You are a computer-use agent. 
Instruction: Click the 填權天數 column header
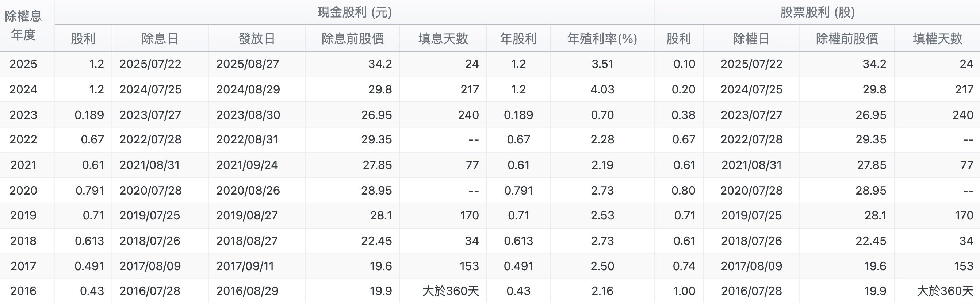pyautogui.click(x=937, y=38)
